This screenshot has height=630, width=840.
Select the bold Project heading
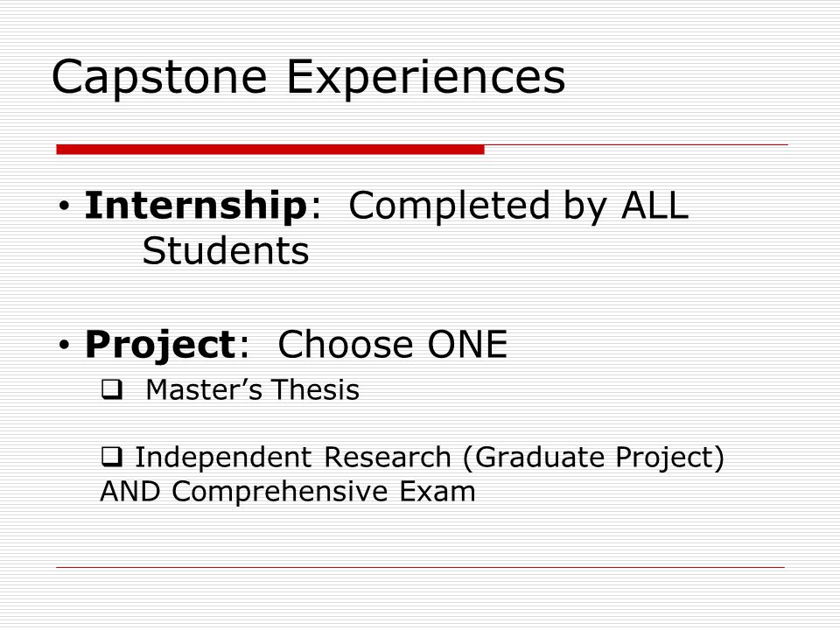(159, 345)
